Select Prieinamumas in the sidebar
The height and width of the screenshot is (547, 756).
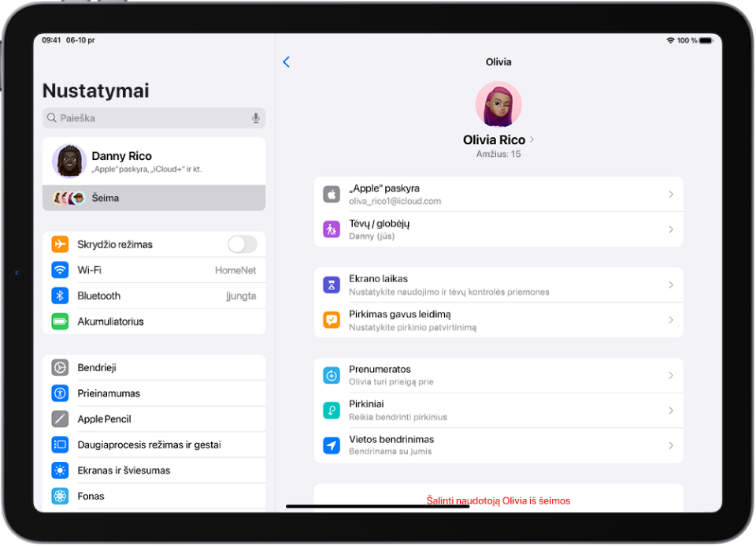coord(154,393)
